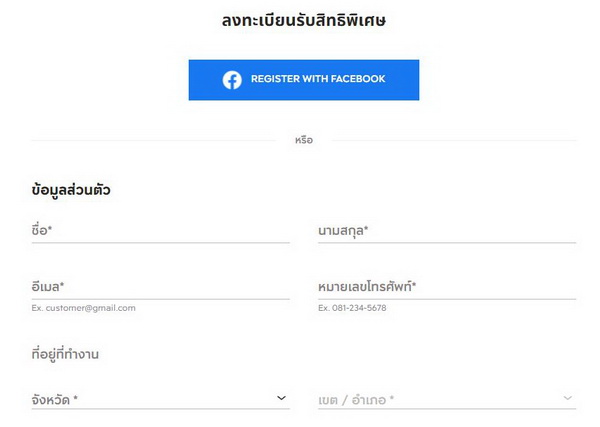The width and height of the screenshot is (600, 427).
Task: Click the Ex. 081-234-5678 hint text
Action: tap(352, 308)
